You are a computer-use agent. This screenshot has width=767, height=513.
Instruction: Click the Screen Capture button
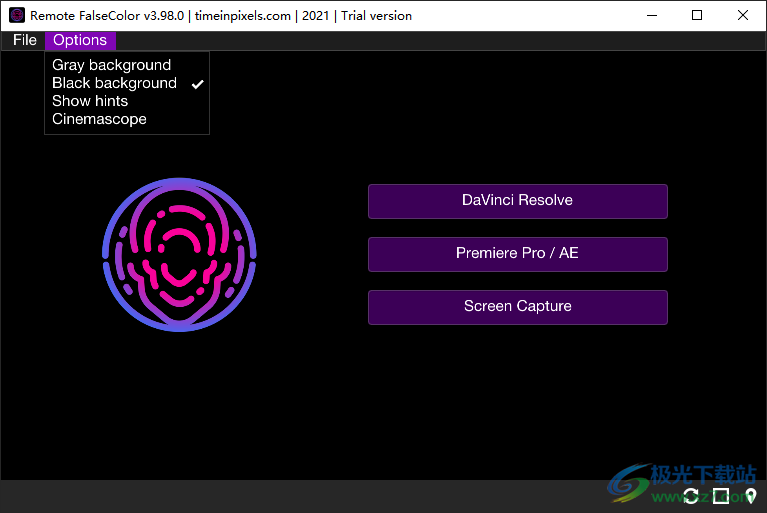pyautogui.click(x=518, y=307)
